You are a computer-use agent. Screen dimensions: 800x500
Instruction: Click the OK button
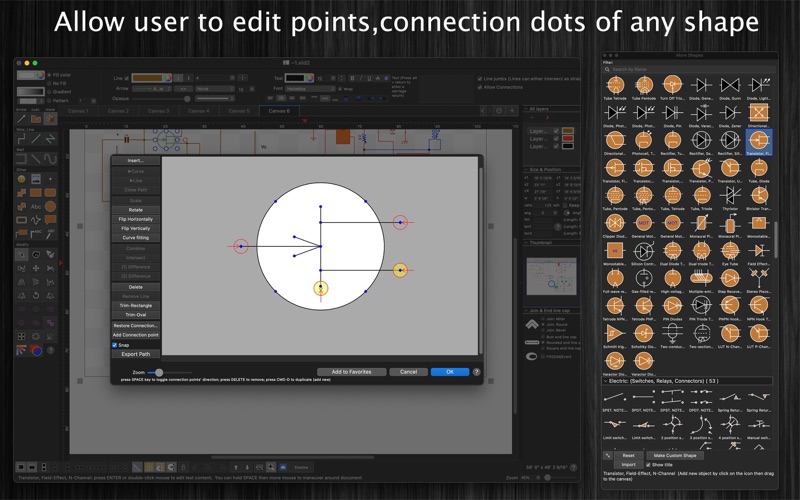449,372
